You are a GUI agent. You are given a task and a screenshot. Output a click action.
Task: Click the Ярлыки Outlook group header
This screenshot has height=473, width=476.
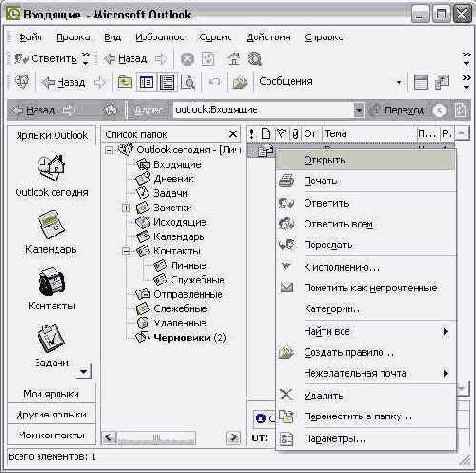pos(52,135)
